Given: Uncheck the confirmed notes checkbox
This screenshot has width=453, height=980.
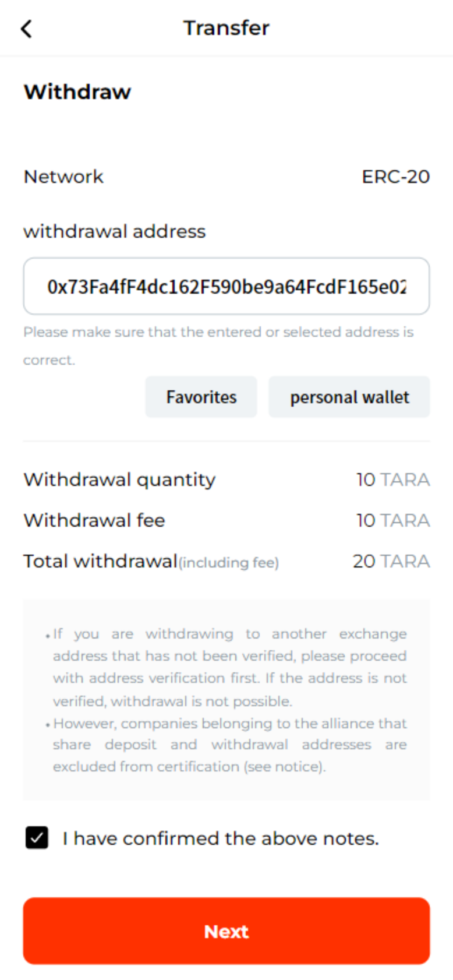Looking at the screenshot, I should 37,838.
